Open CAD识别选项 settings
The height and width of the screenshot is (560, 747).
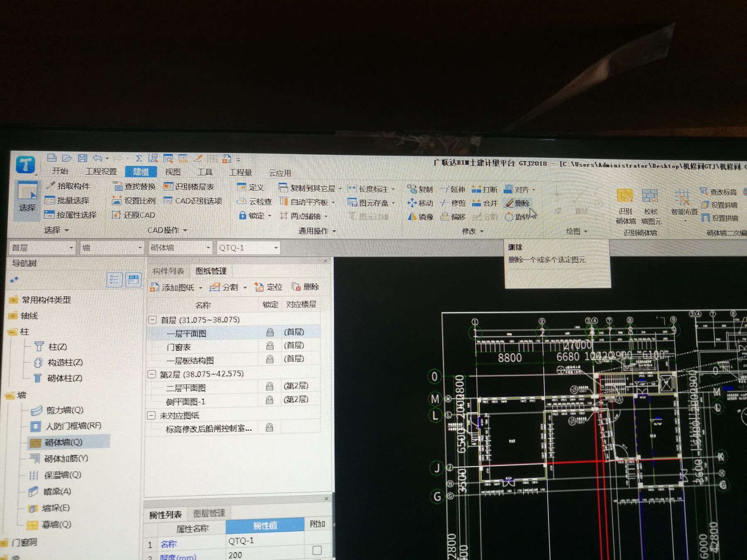(193, 201)
